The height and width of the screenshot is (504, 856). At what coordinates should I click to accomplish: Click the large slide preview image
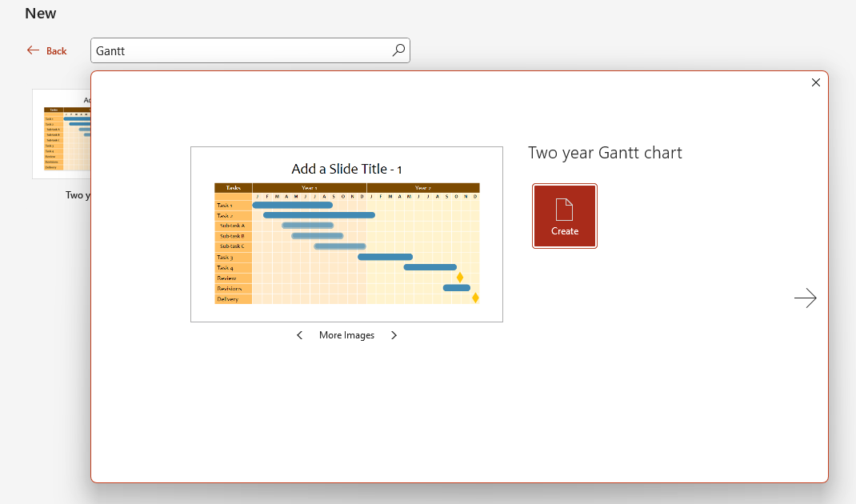(x=346, y=234)
